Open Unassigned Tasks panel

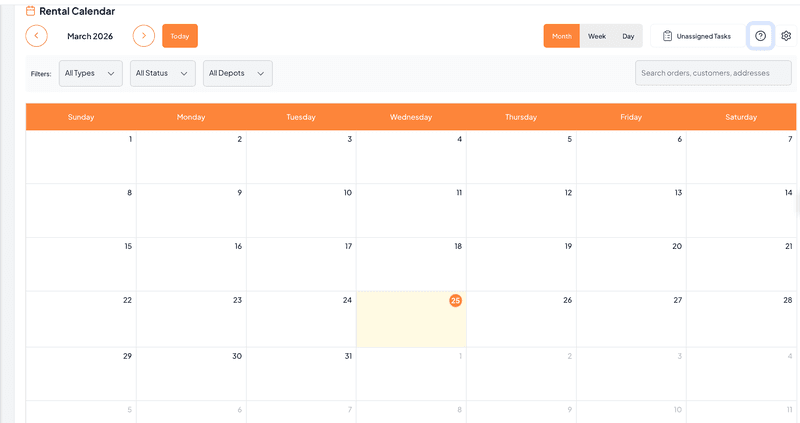pos(697,36)
